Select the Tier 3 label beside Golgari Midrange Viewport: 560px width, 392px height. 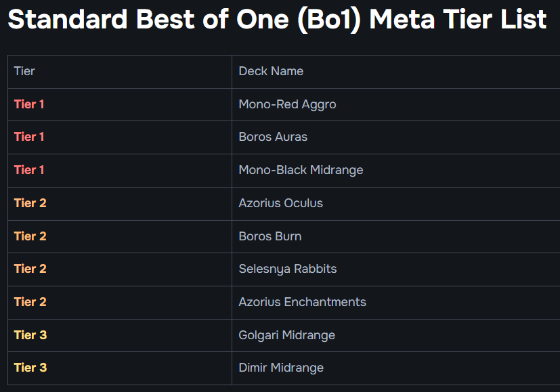30,335
